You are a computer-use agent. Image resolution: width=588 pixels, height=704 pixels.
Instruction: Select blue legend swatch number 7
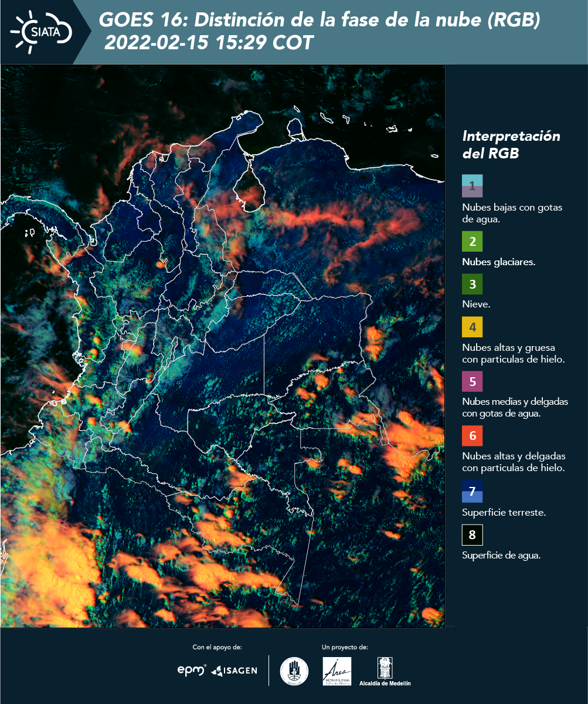472,492
